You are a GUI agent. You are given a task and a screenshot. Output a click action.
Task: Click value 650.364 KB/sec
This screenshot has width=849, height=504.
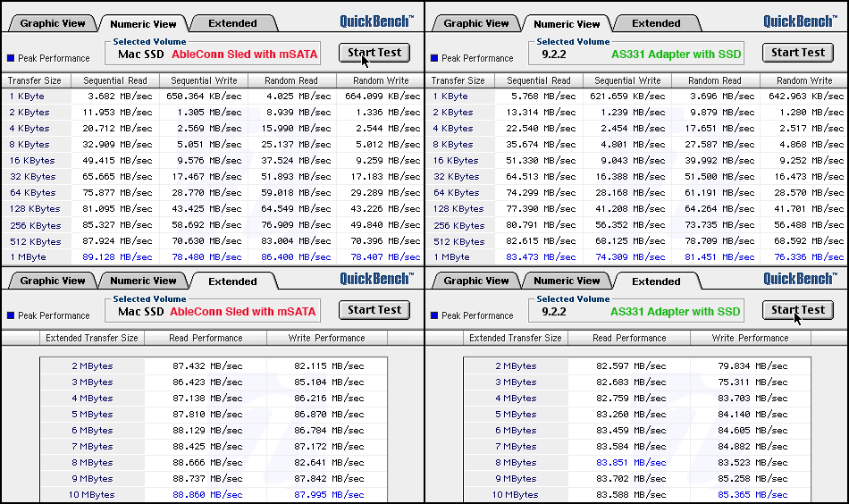click(x=204, y=97)
